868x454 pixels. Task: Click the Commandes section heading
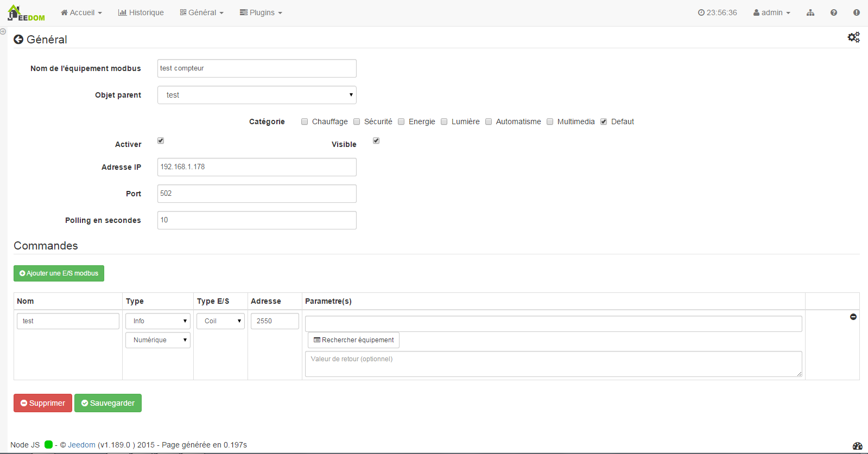click(x=46, y=246)
